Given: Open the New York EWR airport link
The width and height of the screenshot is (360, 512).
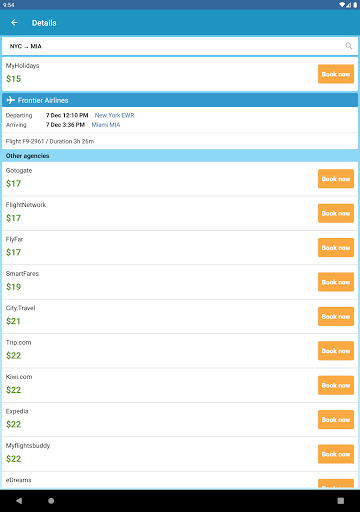Looking at the screenshot, I should 114,115.
